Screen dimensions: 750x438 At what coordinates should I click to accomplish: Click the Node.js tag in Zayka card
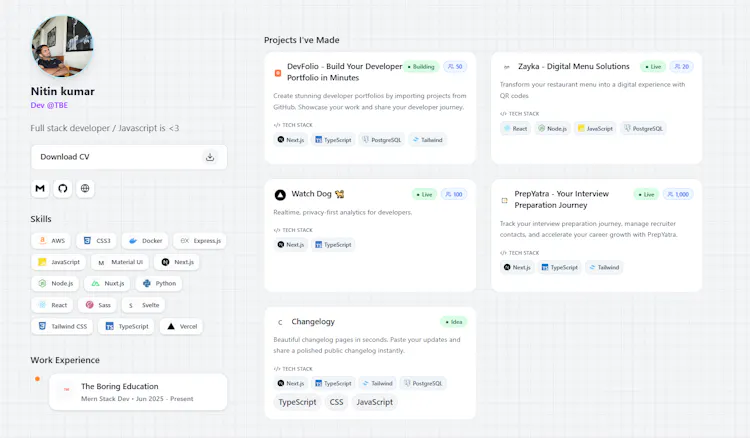pos(552,128)
